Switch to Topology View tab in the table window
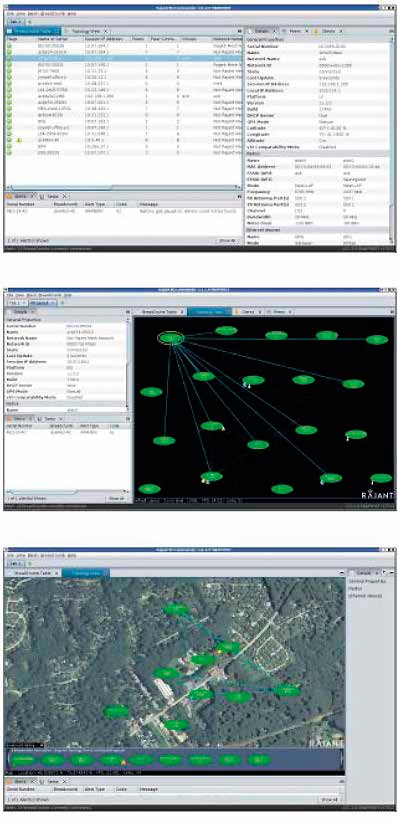398x821 pixels. point(86,32)
